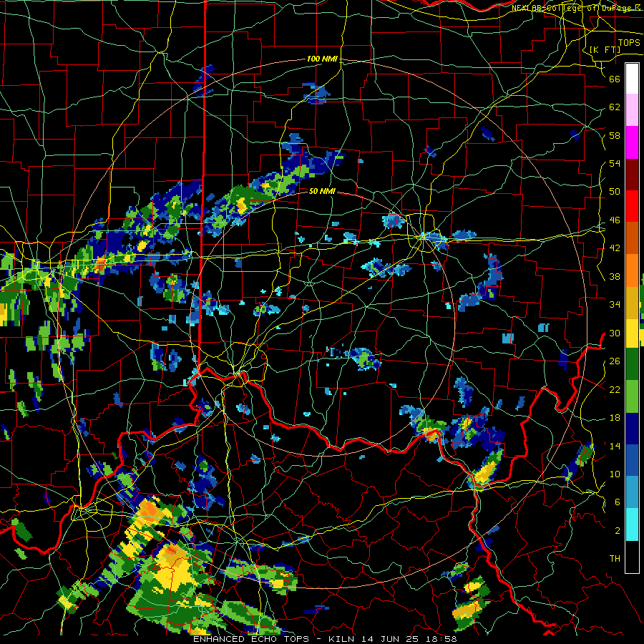The width and height of the screenshot is (644, 644).
Task: Click the light blue legend color band
Action: coord(632,492)
